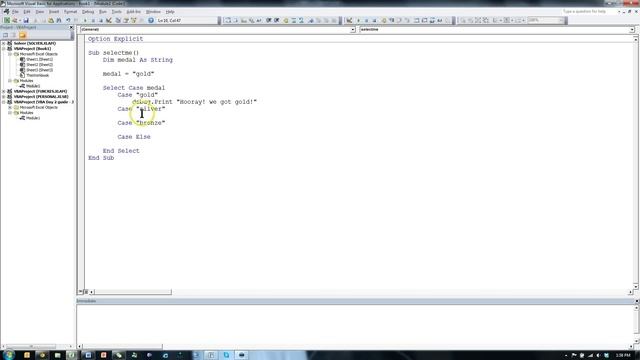Open the File menu

point(15,12)
